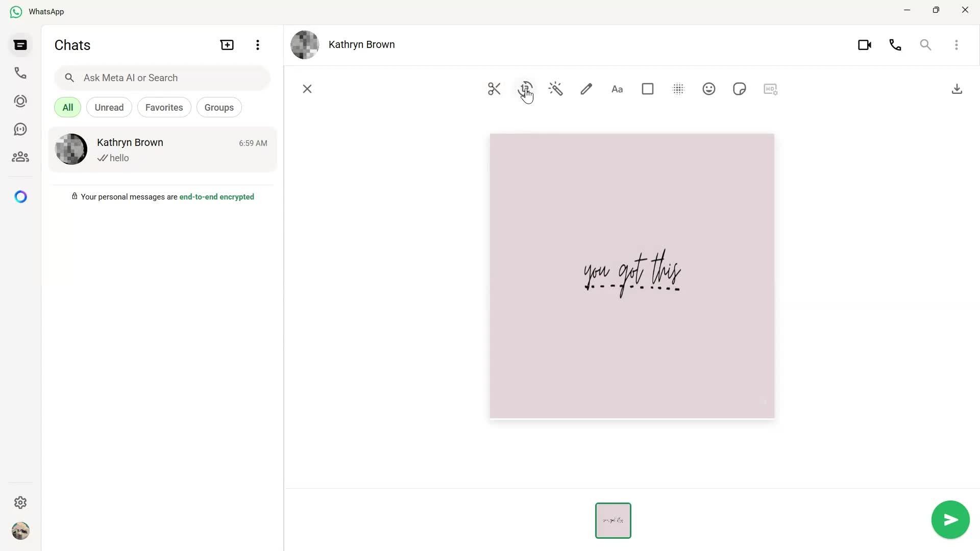
Task: Download the edited image
Action: point(957,89)
